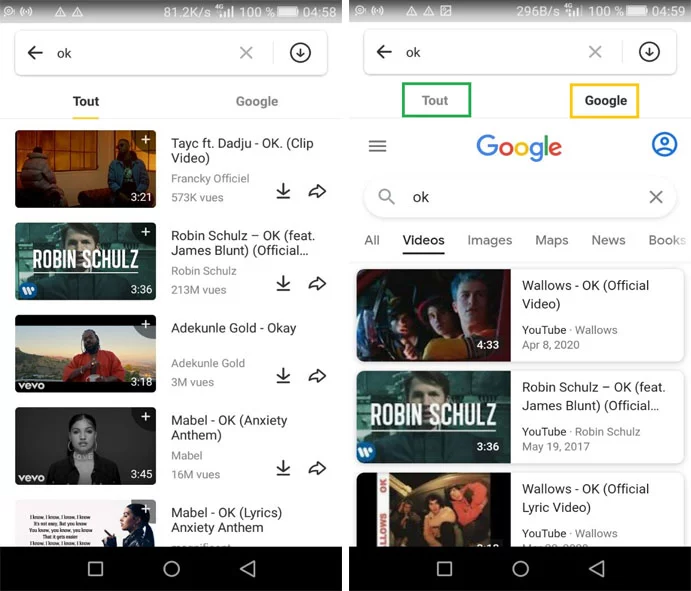This screenshot has width=691, height=591.
Task: Tap Android home button on right screen
Action: (520, 569)
